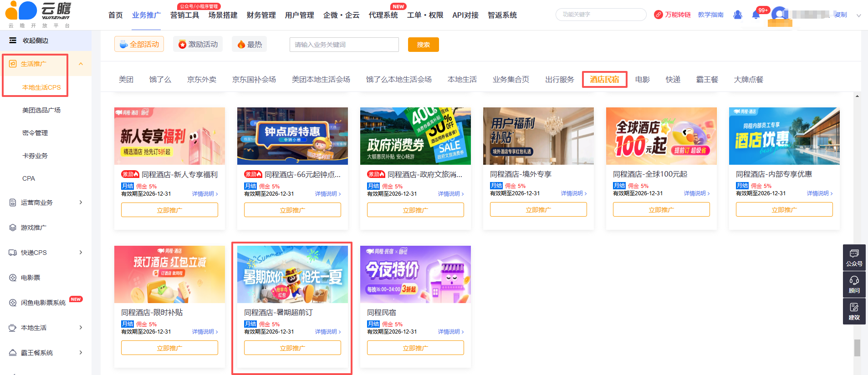Image resolution: width=868 pixels, height=375 pixels.
Task: Open 详情说明 for 同程酒店-境外专享
Action: [574, 193]
